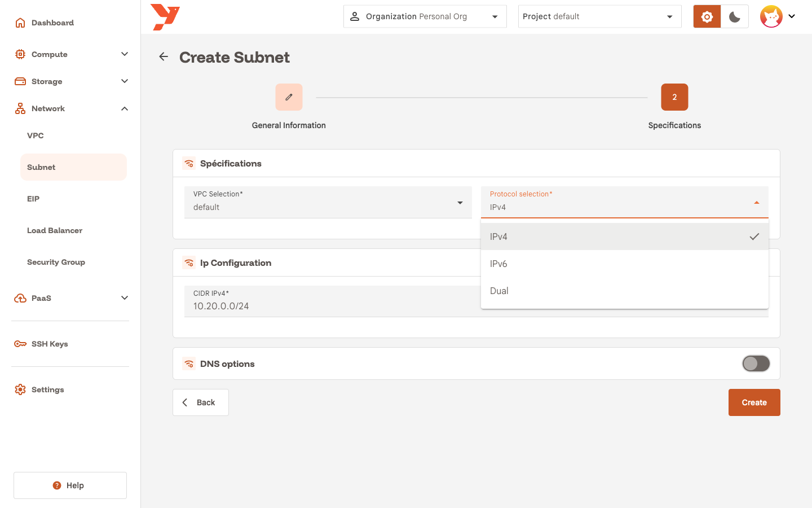812x508 pixels.
Task: Collapse the Network menu chevron
Action: [x=125, y=108]
